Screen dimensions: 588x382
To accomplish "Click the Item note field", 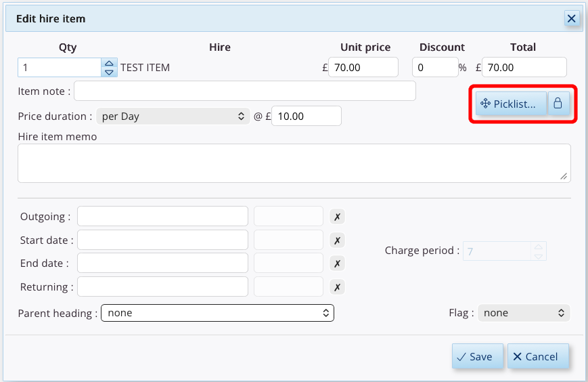I will (245, 91).
